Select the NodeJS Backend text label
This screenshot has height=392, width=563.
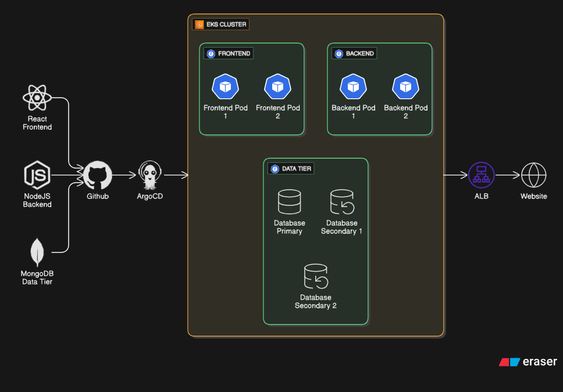tap(37, 200)
